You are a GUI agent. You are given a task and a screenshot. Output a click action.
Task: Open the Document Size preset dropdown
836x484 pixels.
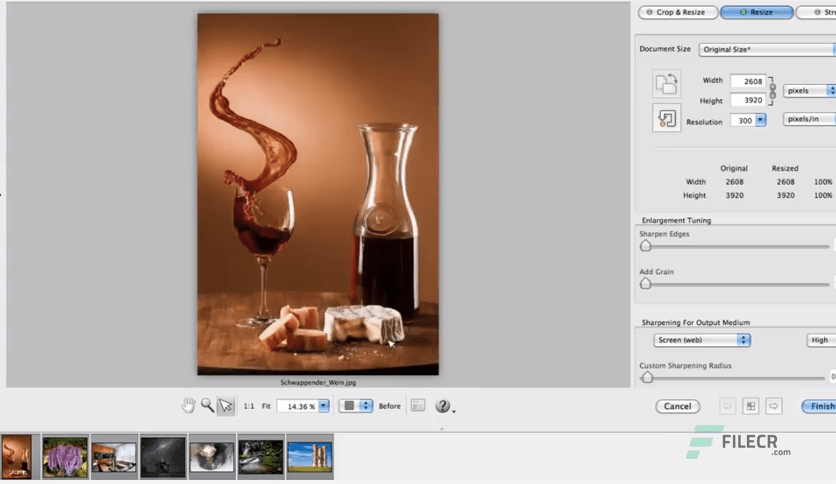pyautogui.click(x=767, y=50)
